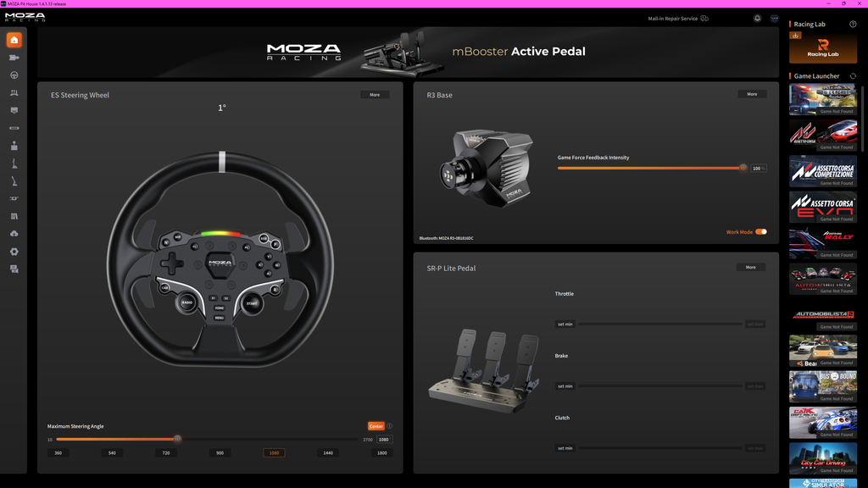
Task: Open the shifter joystick sidebar icon
Action: point(14,146)
